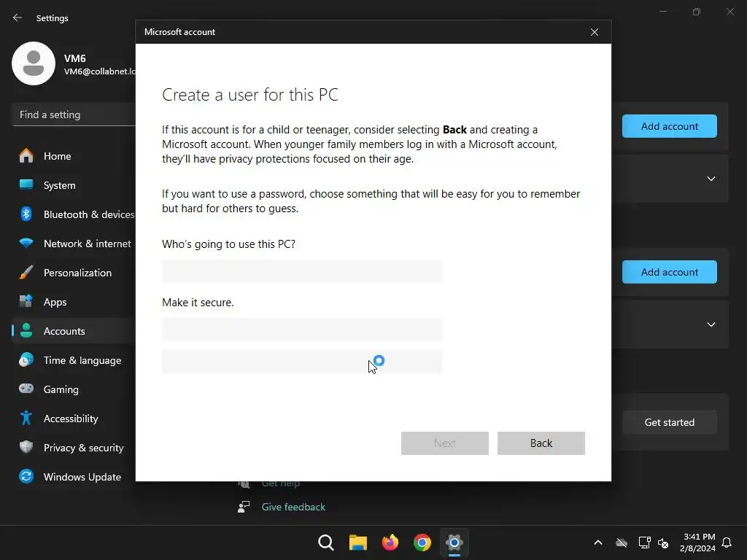Click the Settings back arrow
Image resolution: width=747 pixels, height=560 pixels.
(x=18, y=17)
